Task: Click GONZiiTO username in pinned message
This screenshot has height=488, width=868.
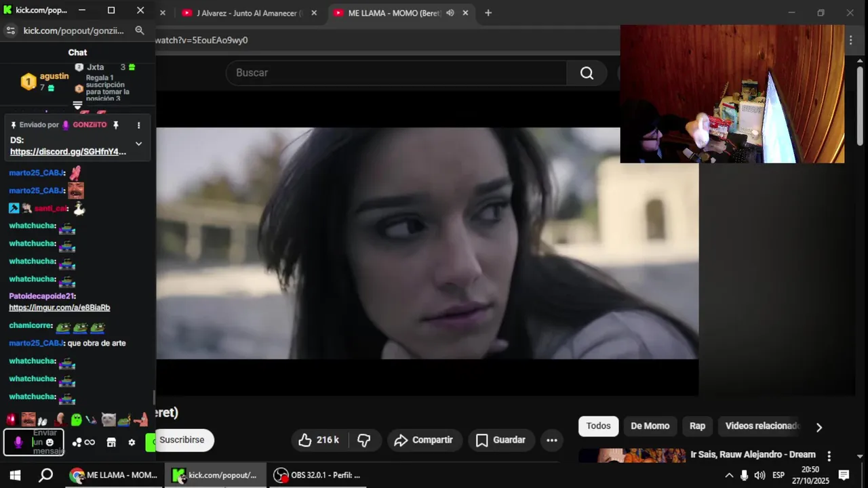Action: [90, 125]
